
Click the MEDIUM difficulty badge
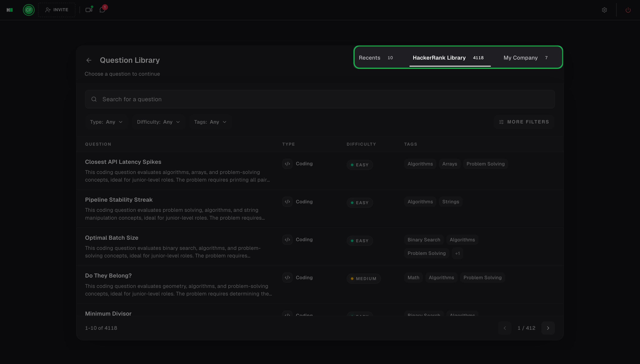(363, 279)
